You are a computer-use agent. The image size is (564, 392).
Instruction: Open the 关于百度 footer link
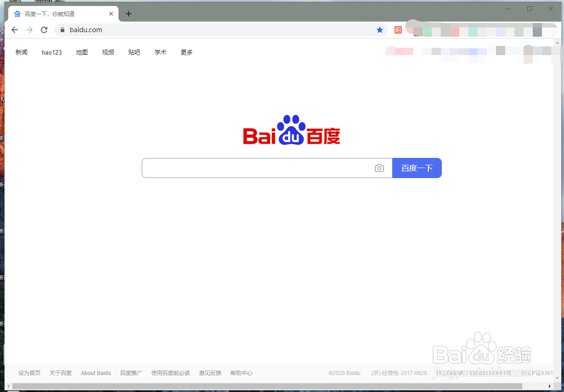point(61,373)
